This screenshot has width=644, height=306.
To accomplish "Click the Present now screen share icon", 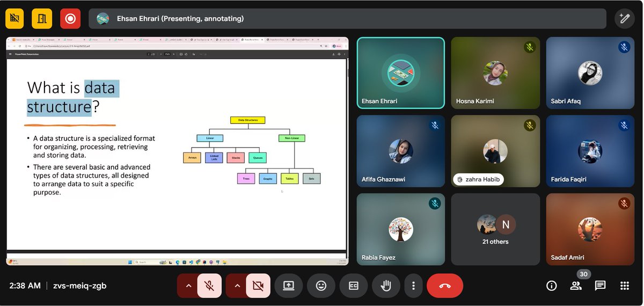I will (x=289, y=286).
